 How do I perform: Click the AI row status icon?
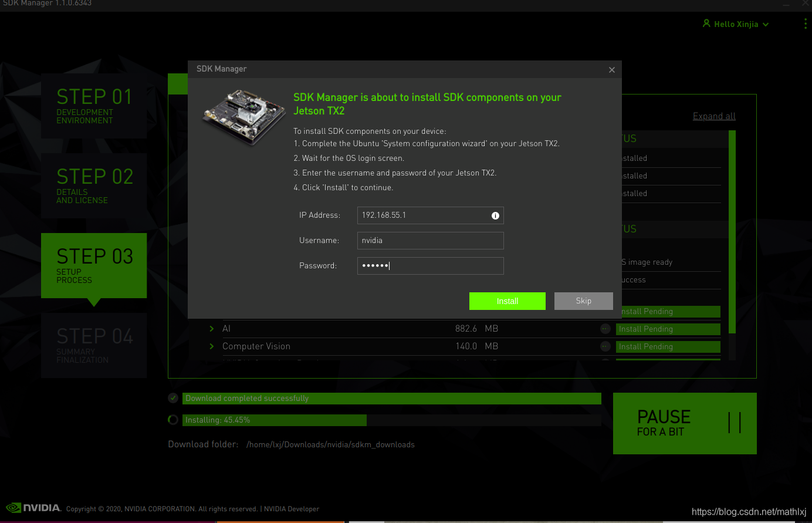point(605,329)
